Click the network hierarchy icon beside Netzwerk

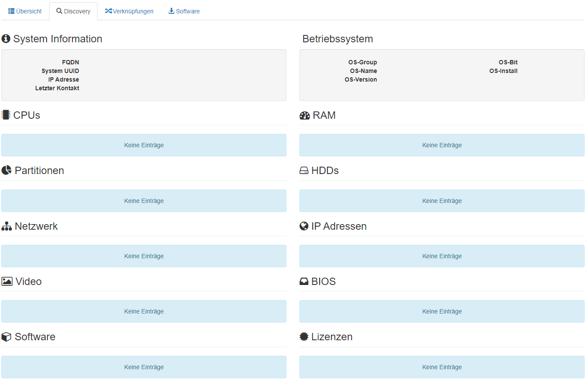coord(6,225)
